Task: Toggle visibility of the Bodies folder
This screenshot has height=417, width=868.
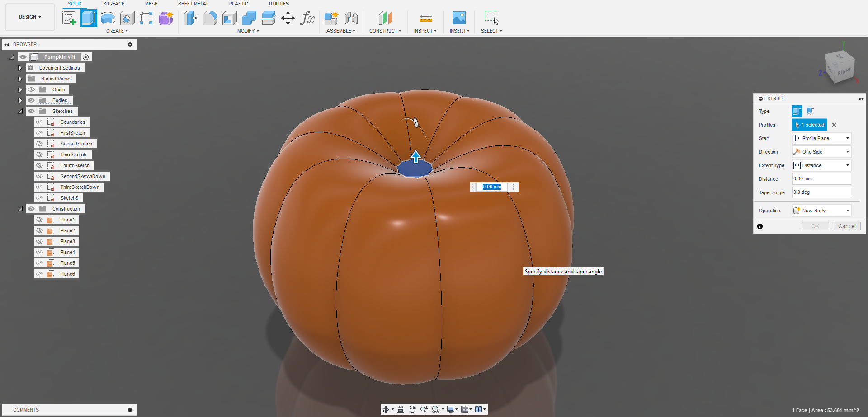Action: coord(31,100)
